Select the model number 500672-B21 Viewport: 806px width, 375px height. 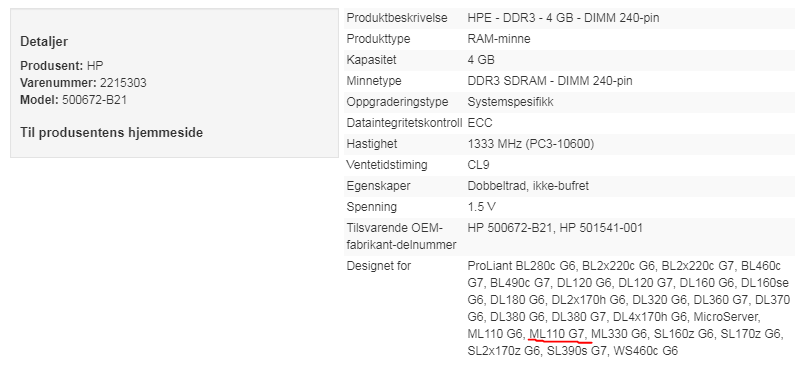(x=94, y=100)
